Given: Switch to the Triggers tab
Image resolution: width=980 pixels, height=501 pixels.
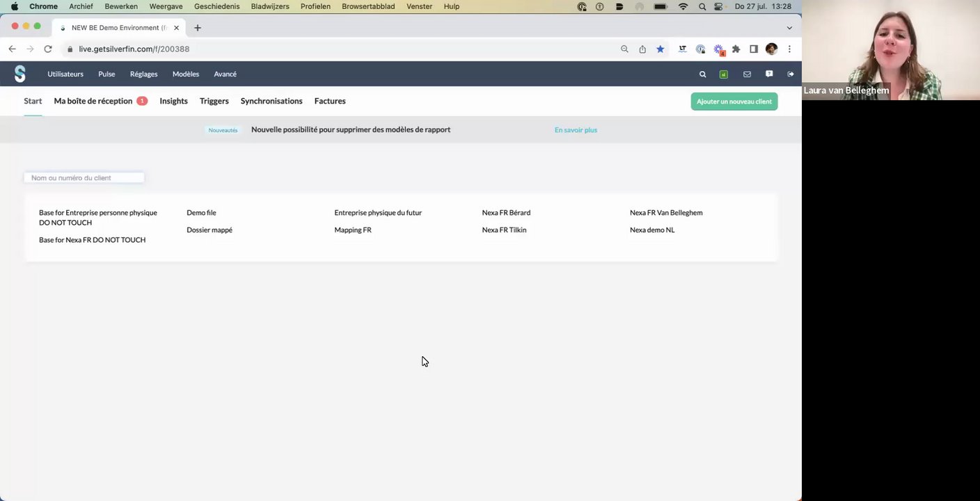Looking at the screenshot, I should click(214, 101).
